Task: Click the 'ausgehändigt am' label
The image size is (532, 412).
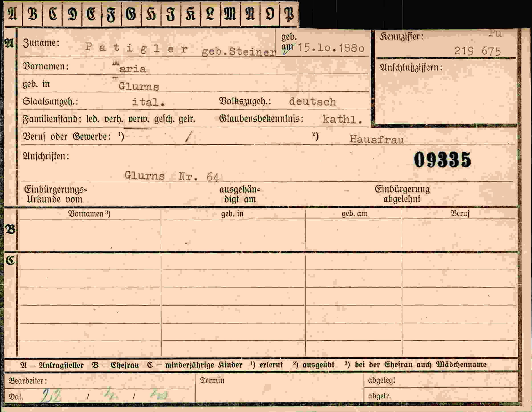Action: point(240,194)
